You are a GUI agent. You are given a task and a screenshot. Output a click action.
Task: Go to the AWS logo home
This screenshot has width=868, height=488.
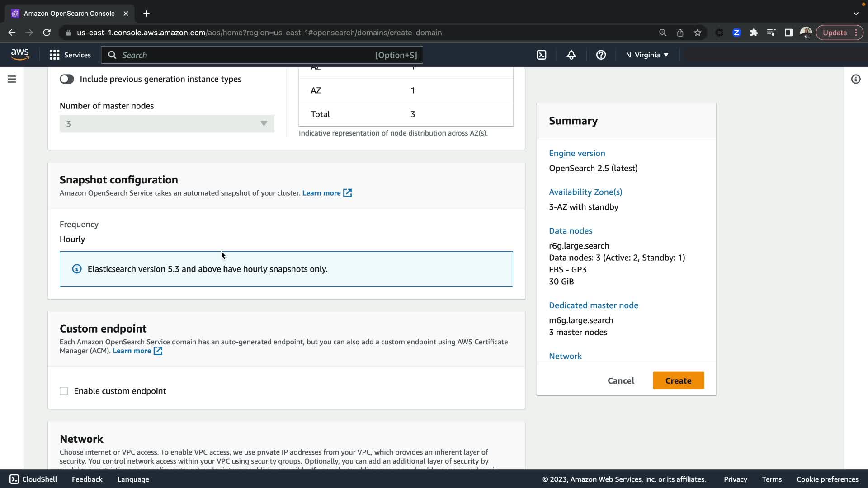point(20,55)
